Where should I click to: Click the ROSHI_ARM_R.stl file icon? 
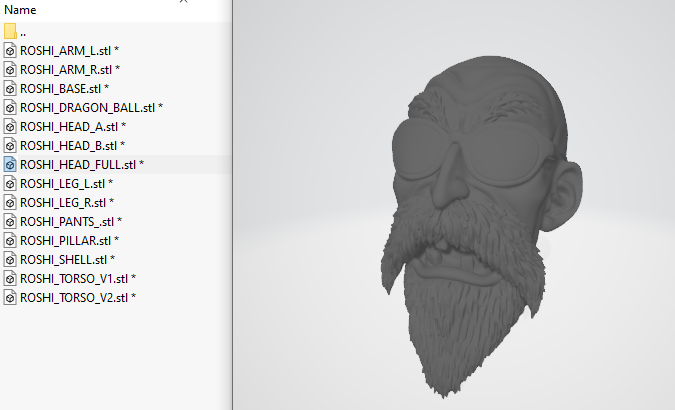pos(10,69)
